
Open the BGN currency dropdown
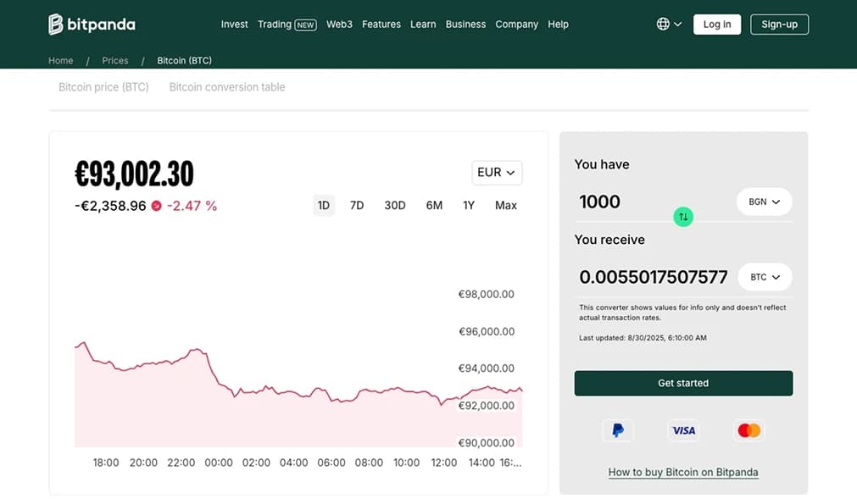coord(764,202)
